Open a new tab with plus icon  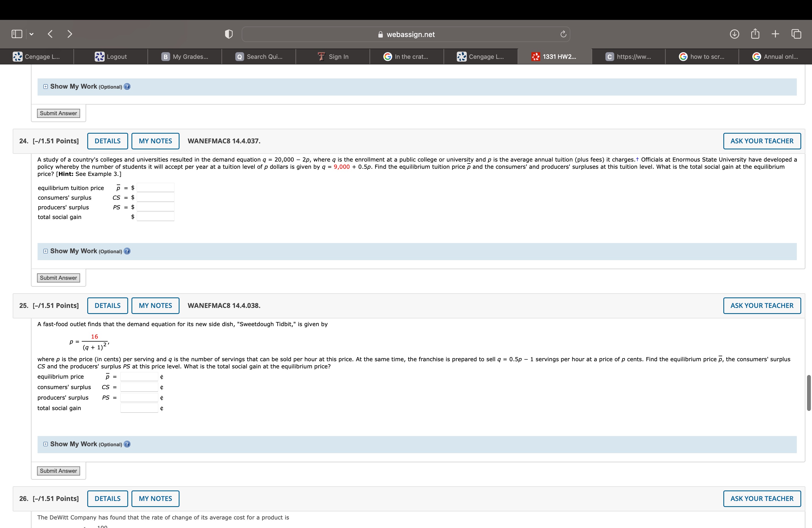click(775, 34)
